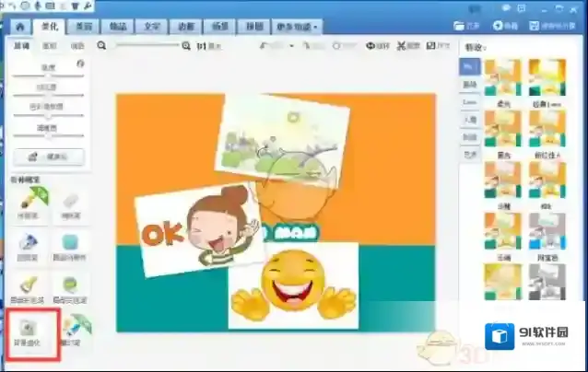Select the paintbrush tool in the left panel
This screenshot has width=588, height=372.
click(x=29, y=200)
